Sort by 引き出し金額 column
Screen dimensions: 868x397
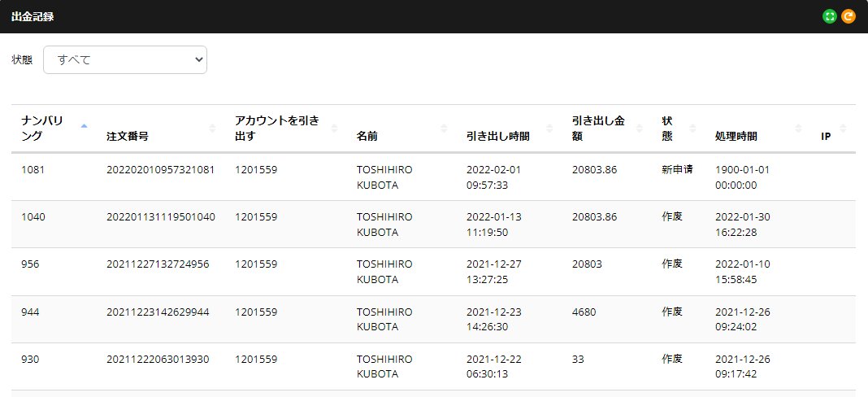tap(607, 129)
